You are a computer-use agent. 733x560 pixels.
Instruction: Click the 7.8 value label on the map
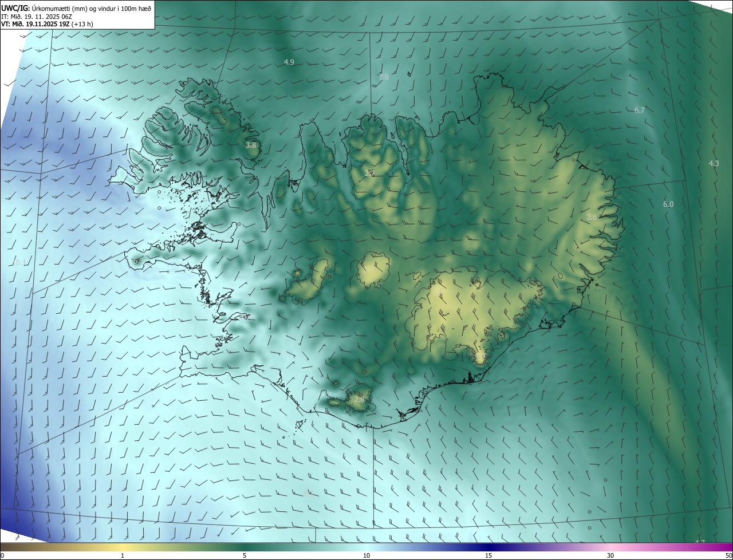point(384,77)
